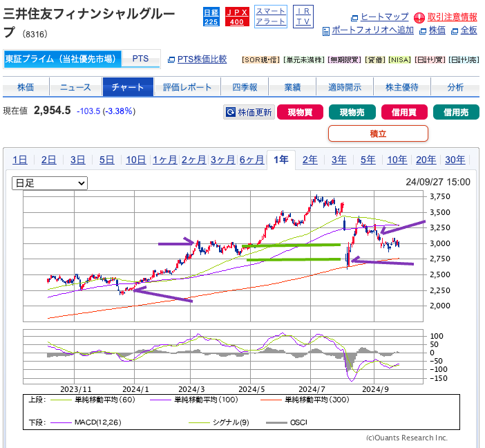Viewport: 485px width, 448px height.
Task: Click the current price 2,954.5
Action: (53, 111)
